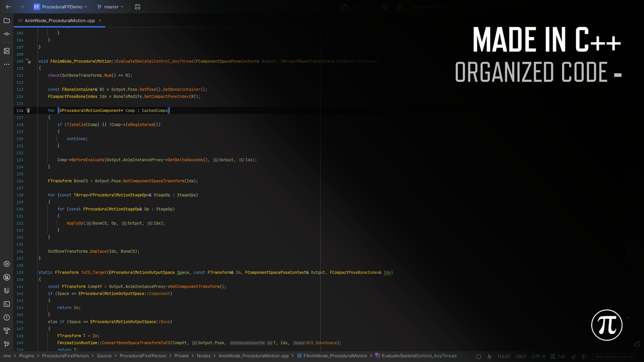This screenshot has width=644, height=362.
Task: Click the ToCS_Target function name on line 139
Action: pos(94,273)
